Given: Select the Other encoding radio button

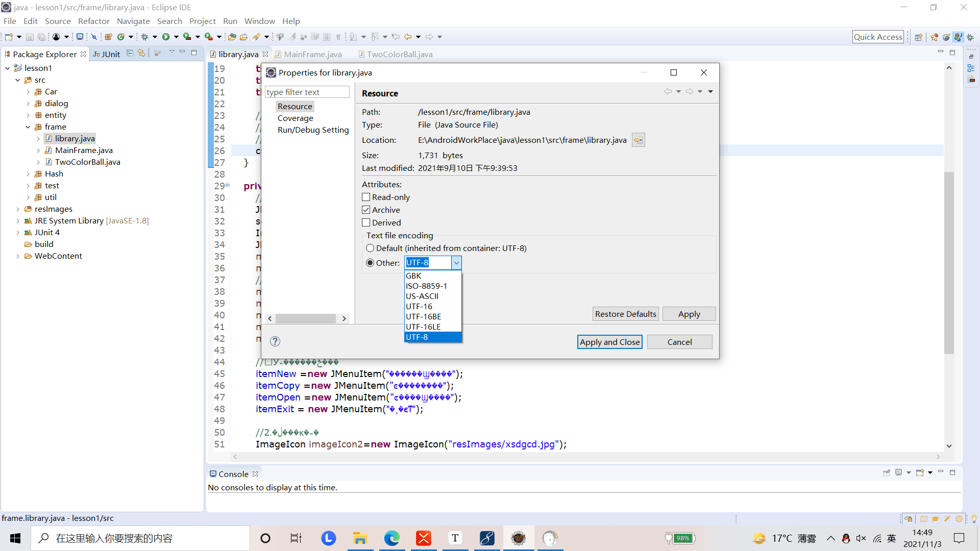Looking at the screenshot, I should point(370,263).
